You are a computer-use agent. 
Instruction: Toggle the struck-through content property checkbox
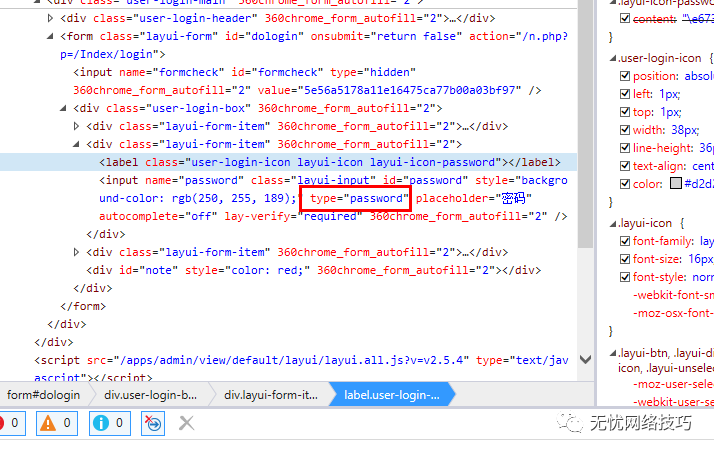click(625, 18)
